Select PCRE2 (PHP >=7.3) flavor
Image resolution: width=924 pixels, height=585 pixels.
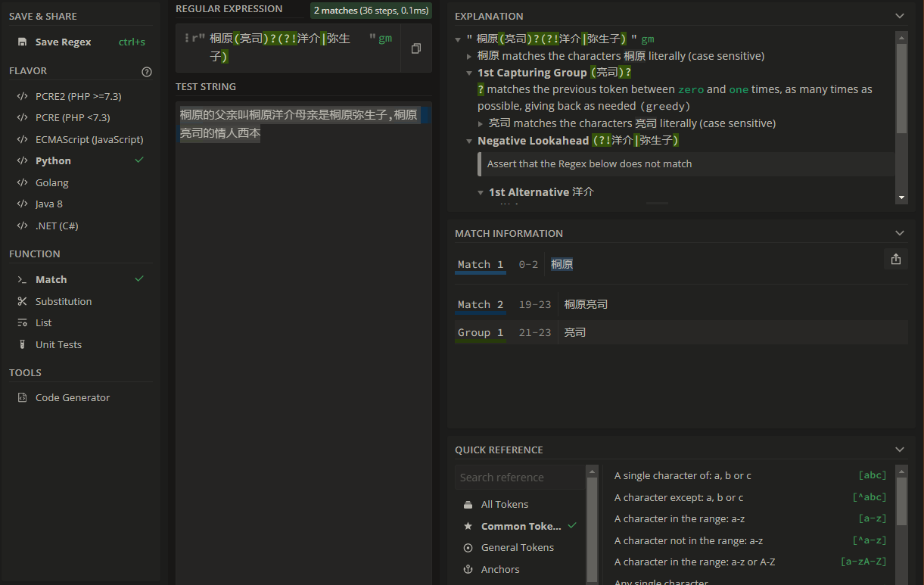pyautogui.click(x=80, y=96)
